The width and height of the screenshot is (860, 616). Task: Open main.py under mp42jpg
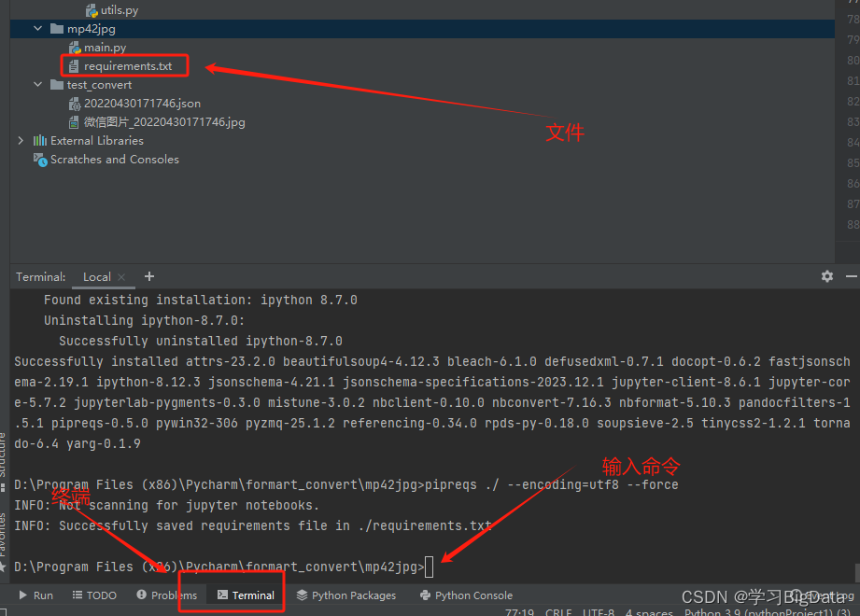pos(105,48)
